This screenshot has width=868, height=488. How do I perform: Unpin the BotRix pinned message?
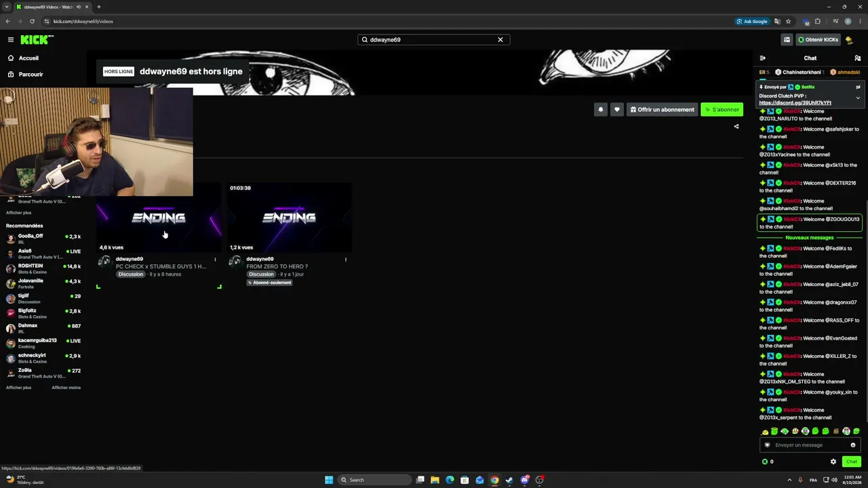coord(858,87)
